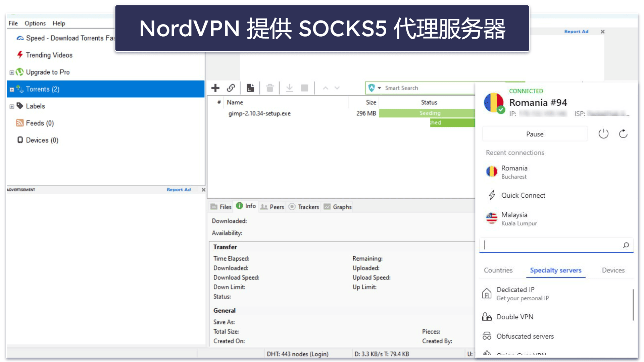Move torrent up the queue
Screen dimensions: 644x362
(325, 88)
